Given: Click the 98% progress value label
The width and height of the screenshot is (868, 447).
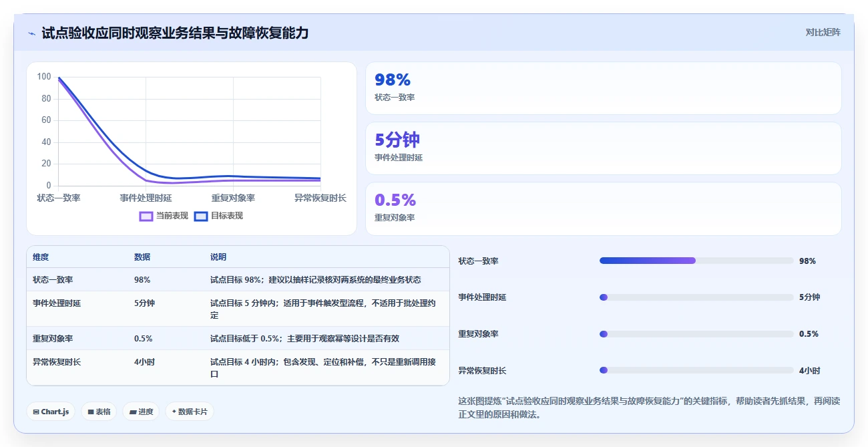Looking at the screenshot, I should click(807, 261).
